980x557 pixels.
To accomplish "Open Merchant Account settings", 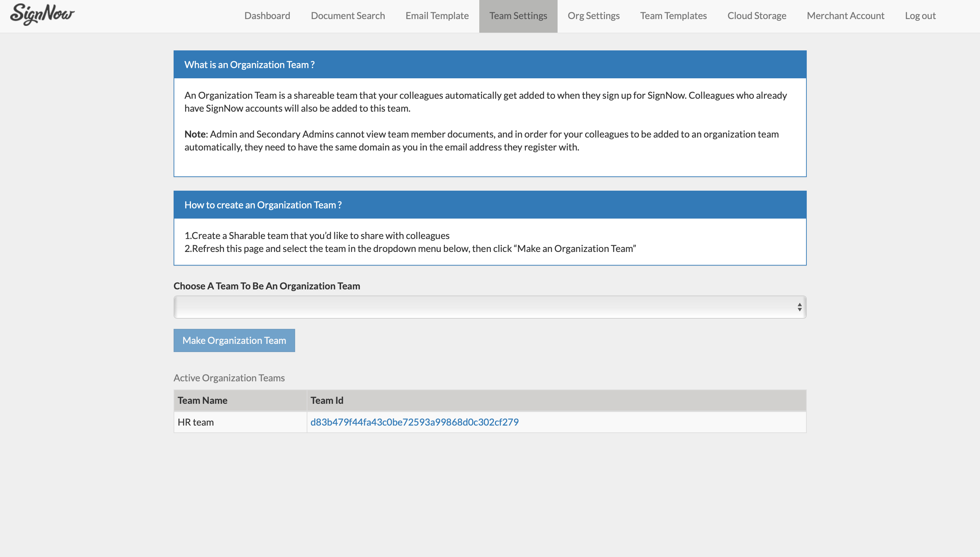I will tap(845, 16).
